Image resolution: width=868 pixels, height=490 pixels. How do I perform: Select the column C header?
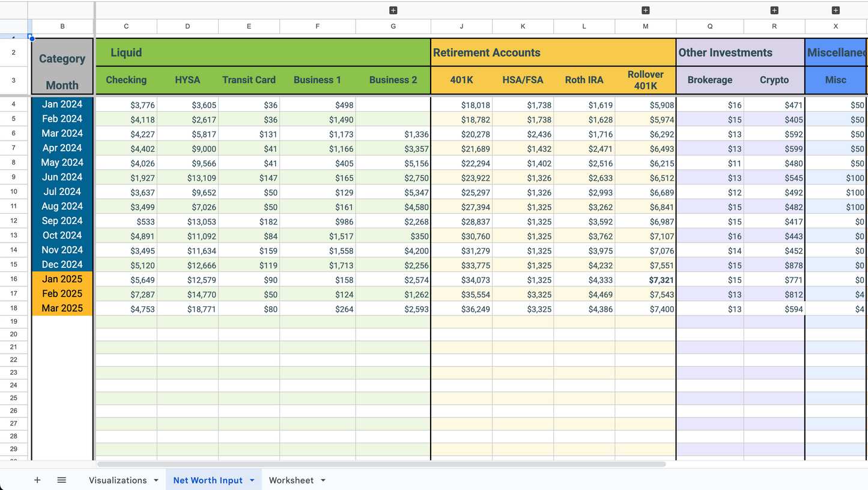(126, 26)
